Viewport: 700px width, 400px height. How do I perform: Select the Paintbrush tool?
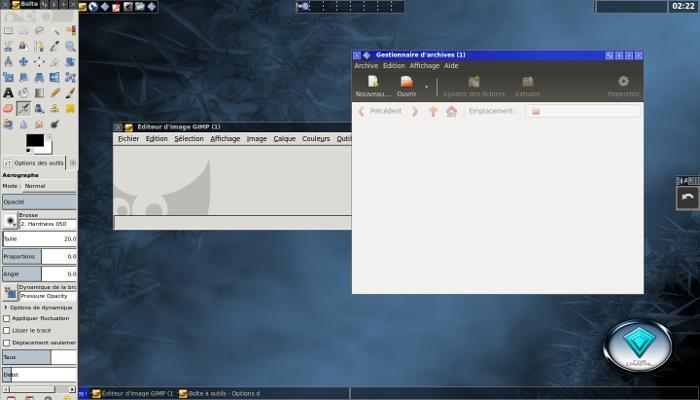pyautogui.click(x=71, y=93)
